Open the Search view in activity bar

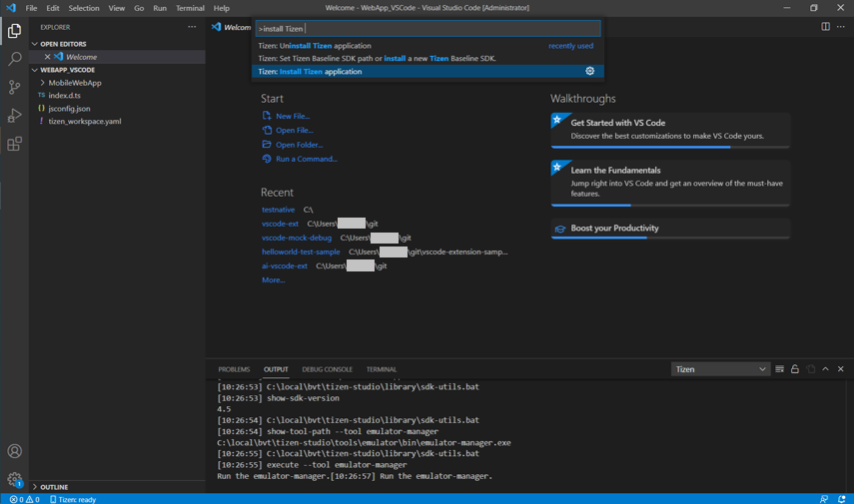click(14, 60)
